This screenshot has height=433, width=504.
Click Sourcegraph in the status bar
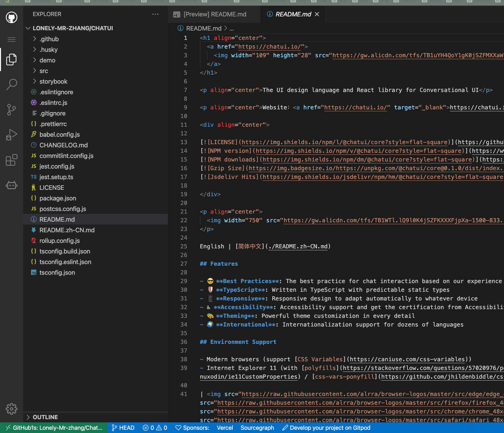coord(257,428)
